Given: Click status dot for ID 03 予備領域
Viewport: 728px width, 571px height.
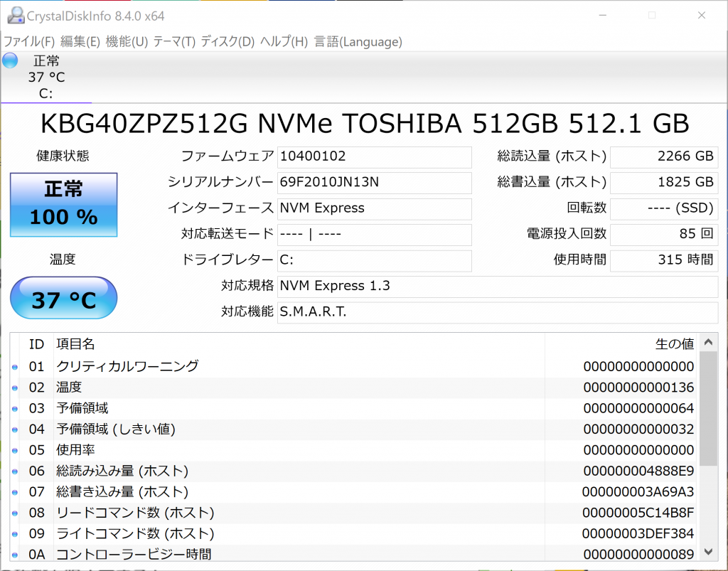Looking at the screenshot, I should [15, 409].
